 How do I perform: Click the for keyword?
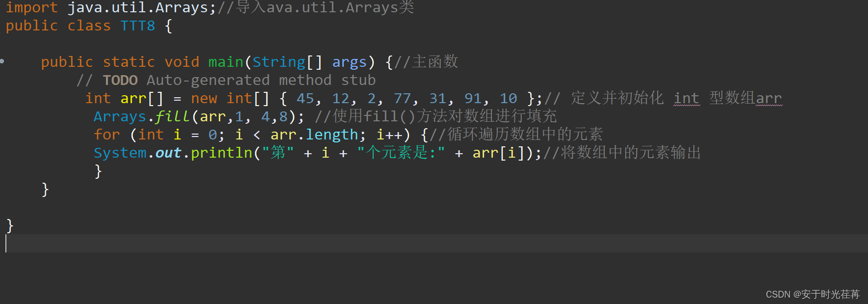(107, 135)
